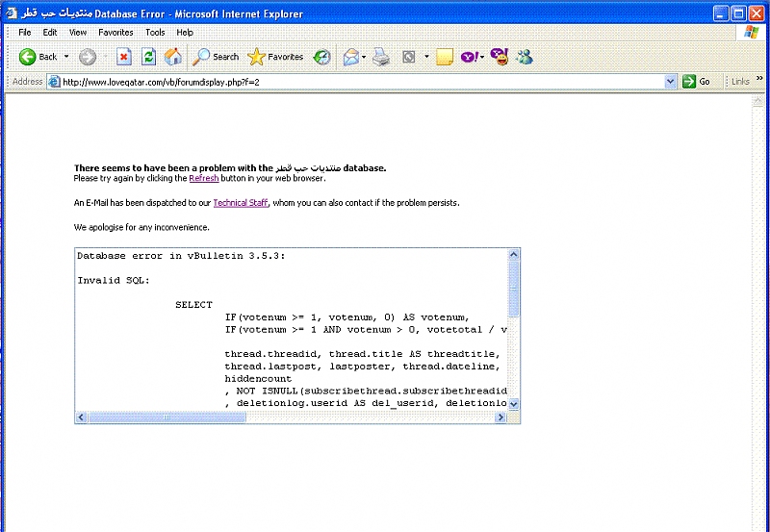Expand the Mail button dropdown arrow
This screenshot has height=532, width=770.
pyautogui.click(x=365, y=57)
